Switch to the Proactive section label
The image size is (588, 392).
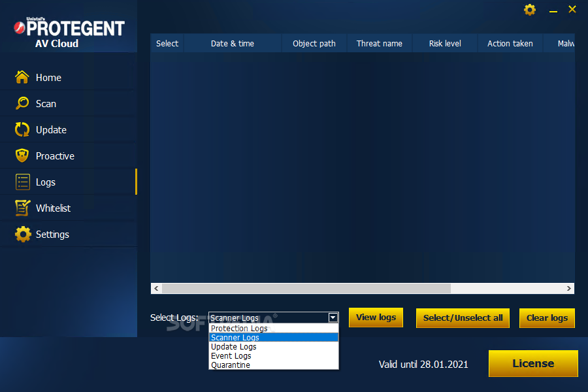[x=55, y=156]
